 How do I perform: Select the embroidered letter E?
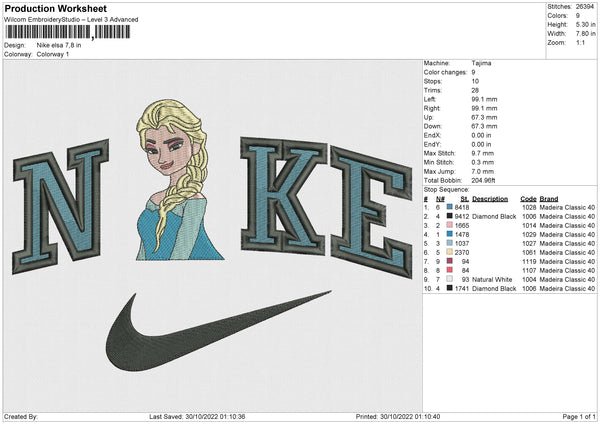click(371, 212)
